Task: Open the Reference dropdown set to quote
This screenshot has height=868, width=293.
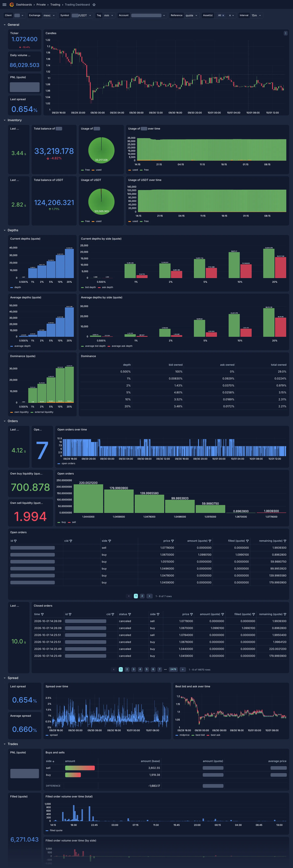Action: (192, 15)
